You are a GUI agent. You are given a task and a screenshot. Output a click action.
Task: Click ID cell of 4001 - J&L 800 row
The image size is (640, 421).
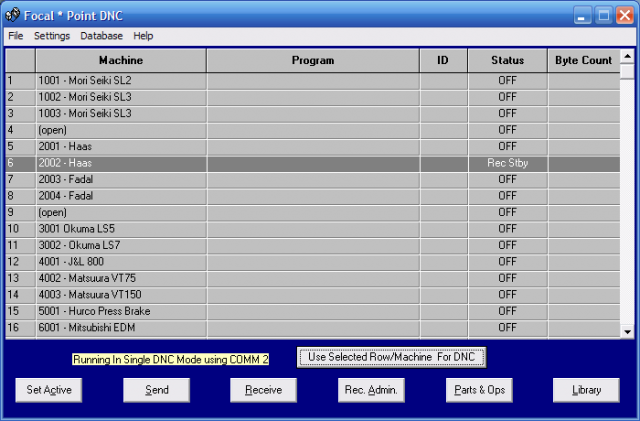(x=444, y=262)
